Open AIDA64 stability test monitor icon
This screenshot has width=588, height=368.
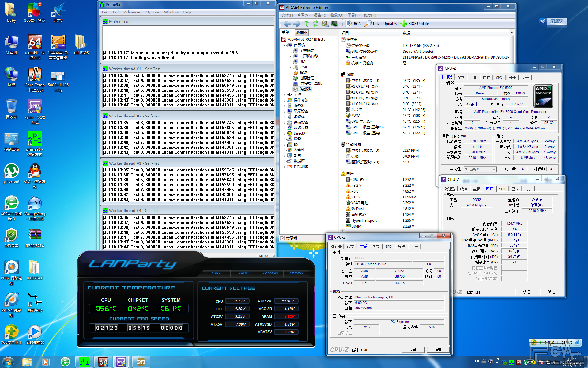(334, 24)
